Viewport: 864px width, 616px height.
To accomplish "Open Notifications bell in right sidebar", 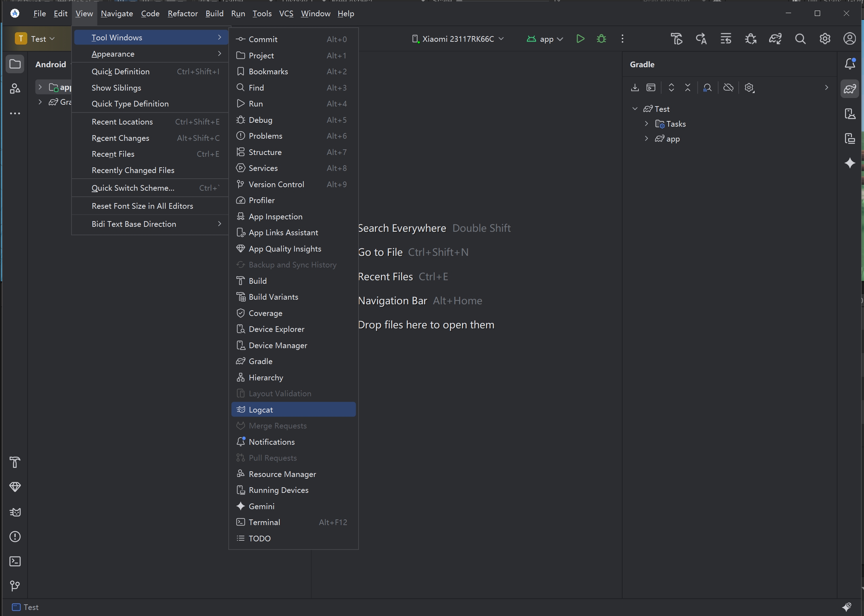I will coord(849,64).
